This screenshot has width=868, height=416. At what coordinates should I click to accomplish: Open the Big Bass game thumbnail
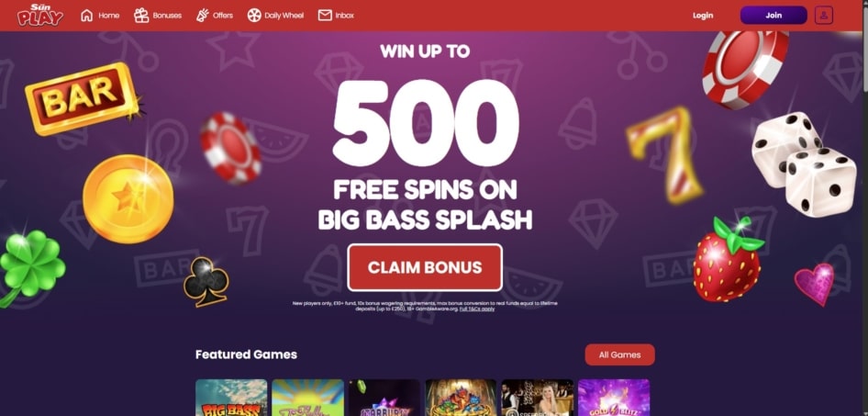[x=231, y=397]
